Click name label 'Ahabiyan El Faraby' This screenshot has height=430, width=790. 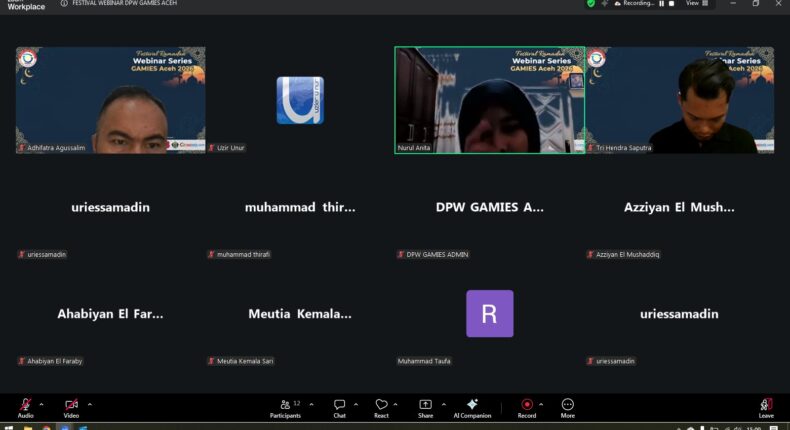coord(54,361)
